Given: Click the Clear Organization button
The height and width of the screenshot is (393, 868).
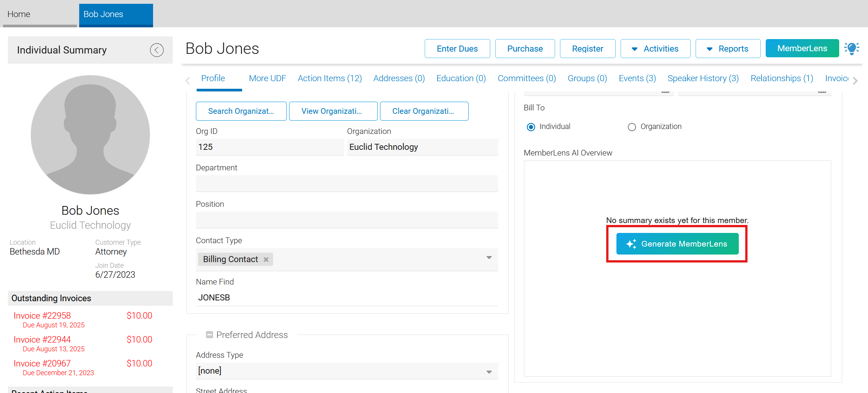Looking at the screenshot, I should pyautogui.click(x=424, y=111).
